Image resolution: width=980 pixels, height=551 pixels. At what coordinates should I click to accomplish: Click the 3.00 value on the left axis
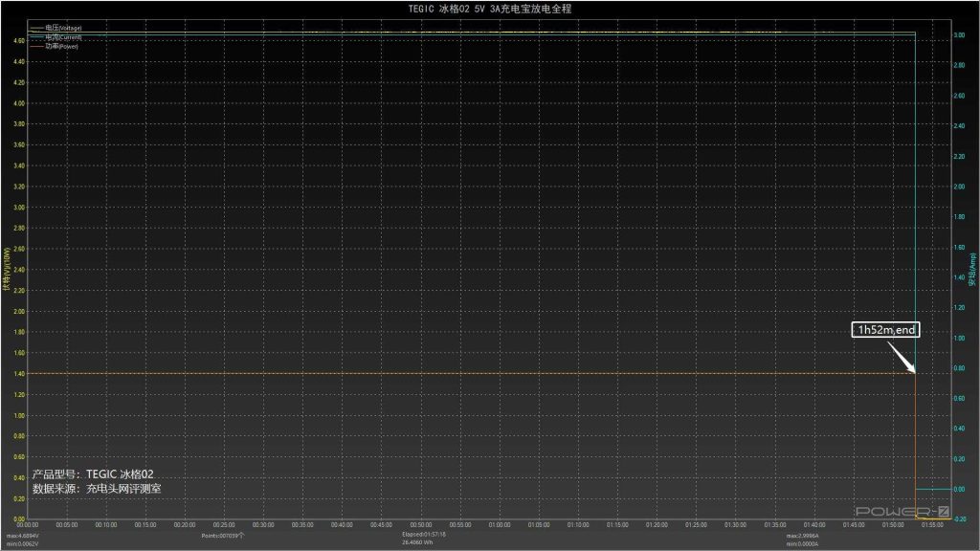pos(19,208)
